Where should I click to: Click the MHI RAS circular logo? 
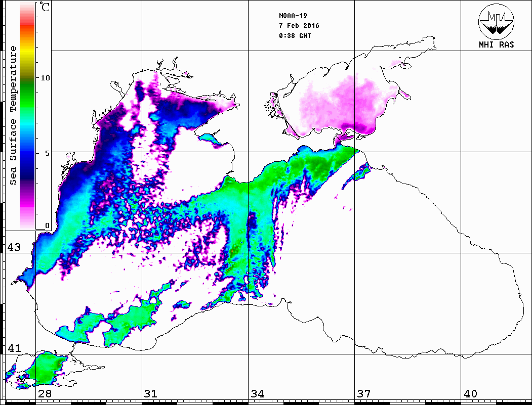496,21
